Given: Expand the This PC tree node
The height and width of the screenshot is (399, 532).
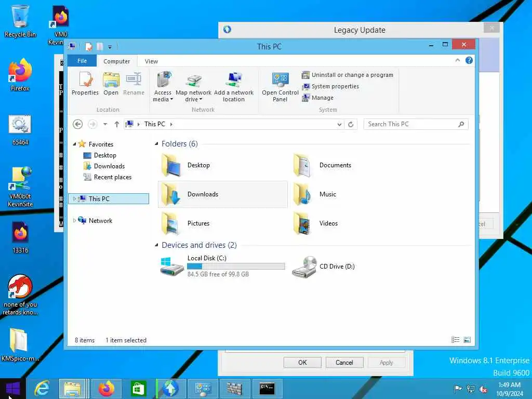Looking at the screenshot, I should pyautogui.click(x=74, y=199).
